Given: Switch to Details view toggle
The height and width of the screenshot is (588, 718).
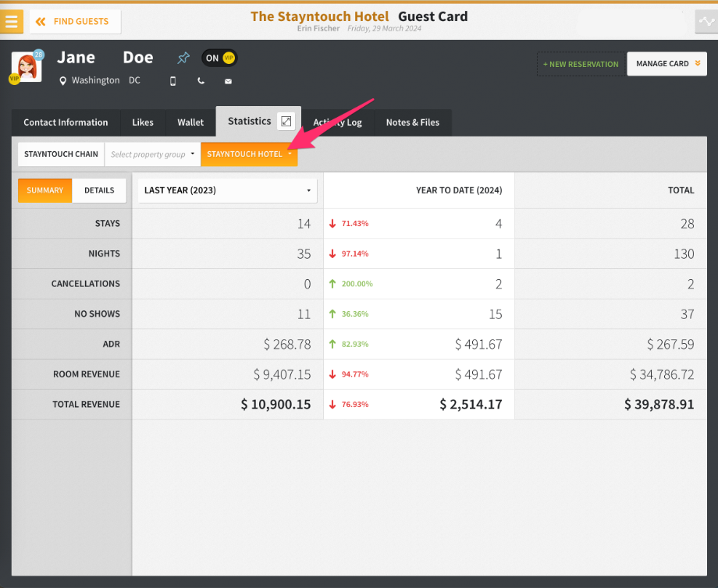Looking at the screenshot, I should pos(99,190).
